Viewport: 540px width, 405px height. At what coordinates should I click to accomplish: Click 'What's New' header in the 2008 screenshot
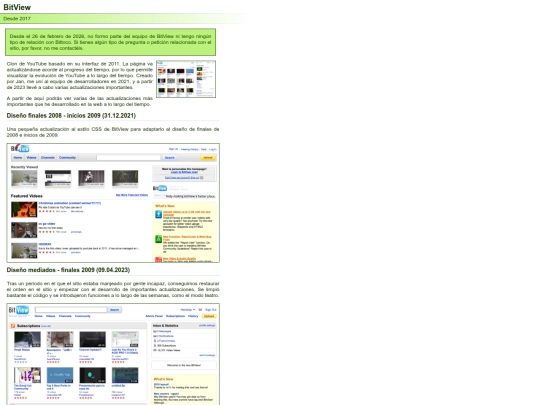tap(165, 206)
